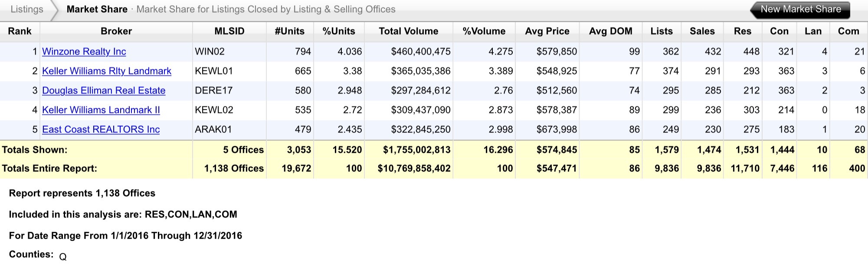Sort by %Units column header
This screenshot has height=267, width=868.
[339, 31]
